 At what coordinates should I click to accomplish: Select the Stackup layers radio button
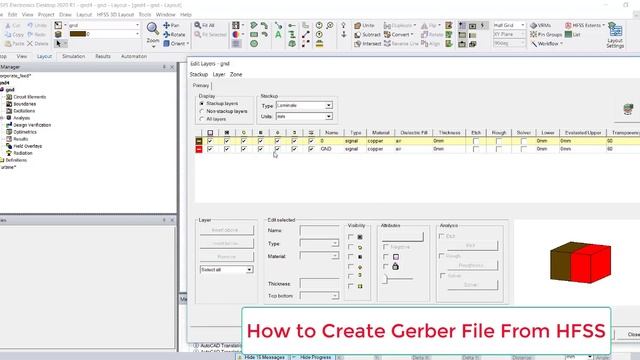point(202,104)
